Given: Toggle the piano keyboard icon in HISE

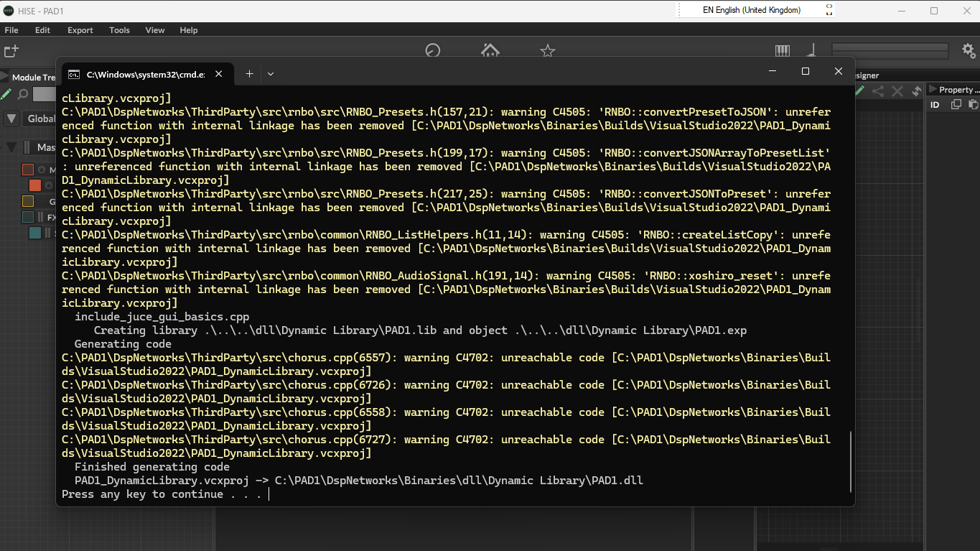Looking at the screenshot, I should click(x=783, y=50).
